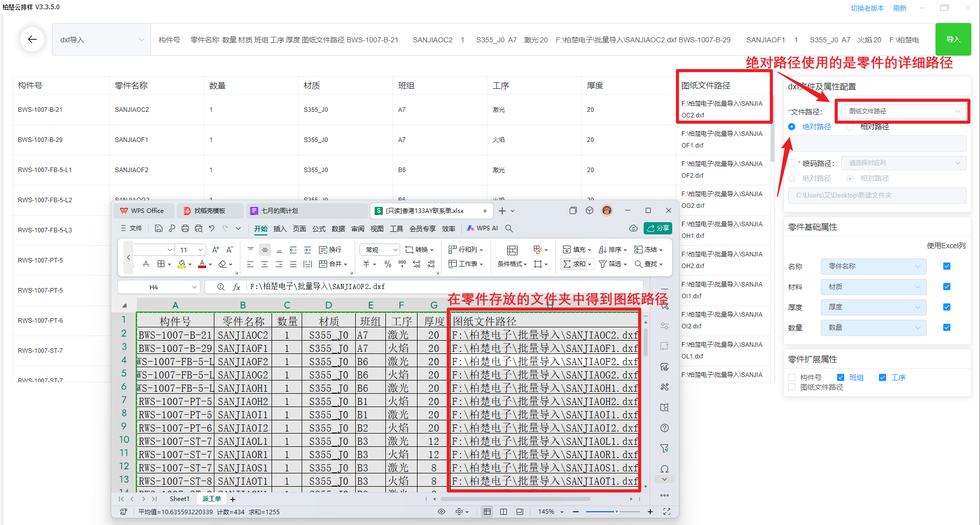Toggle the Excel column checkbox for 数量
The width and height of the screenshot is (980, 525).
(x=947, y=327)
